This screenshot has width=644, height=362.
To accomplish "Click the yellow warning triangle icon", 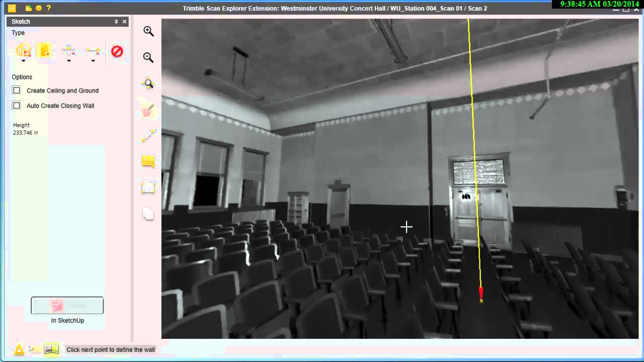I will (x=19, y=349).
